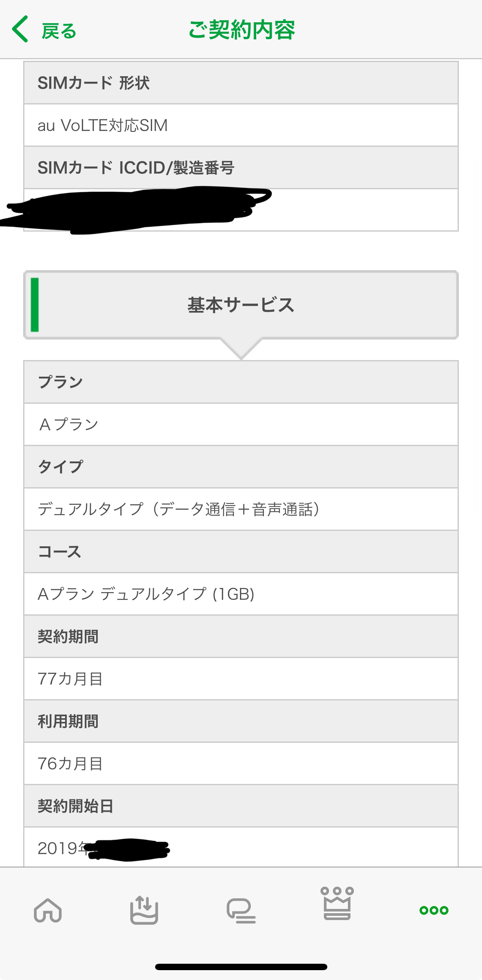Open the crown rank tab icon
This screenshot has height=980, width=482.
pos(337,903)
